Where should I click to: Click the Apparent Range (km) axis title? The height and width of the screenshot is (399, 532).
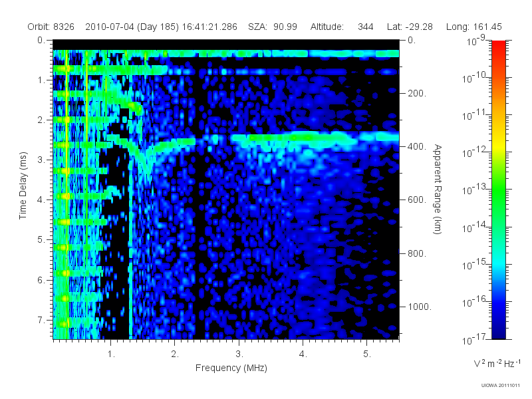point(438,189)
